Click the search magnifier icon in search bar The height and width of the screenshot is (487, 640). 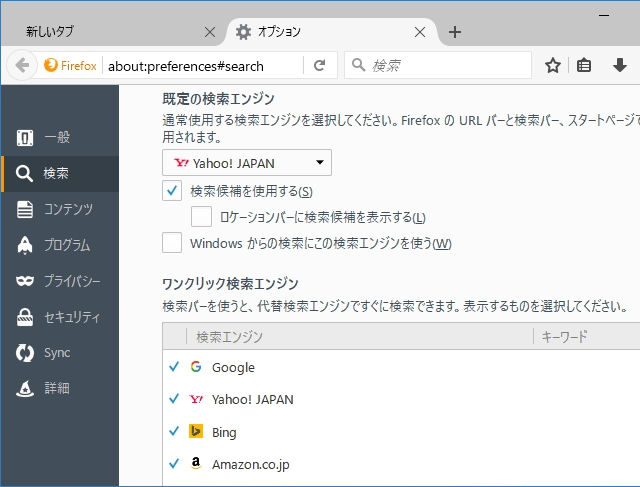coord(358,64)
